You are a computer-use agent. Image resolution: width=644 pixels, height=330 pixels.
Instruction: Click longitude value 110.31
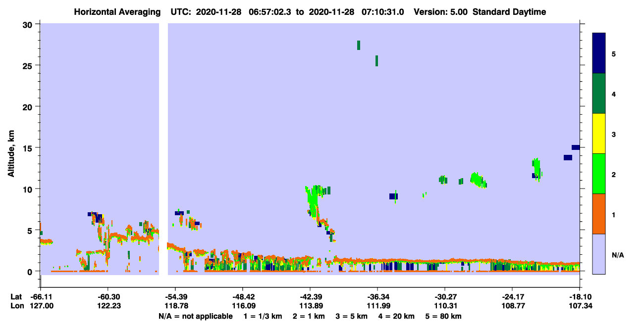pos(445,306)
